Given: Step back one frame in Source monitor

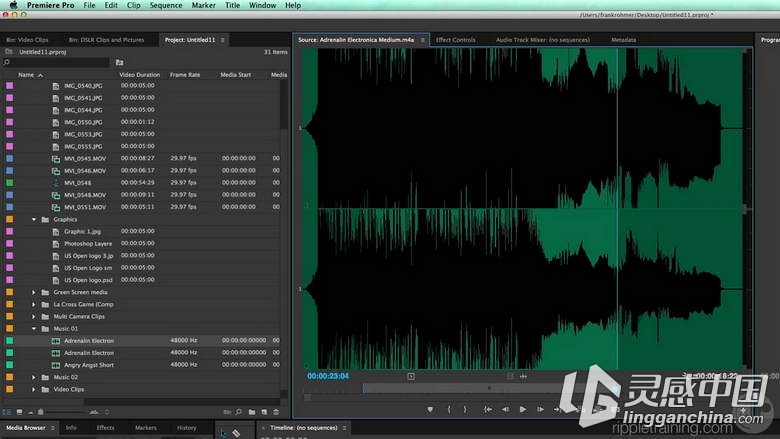Looking at the screenshot, I should [x=505, y=409].
